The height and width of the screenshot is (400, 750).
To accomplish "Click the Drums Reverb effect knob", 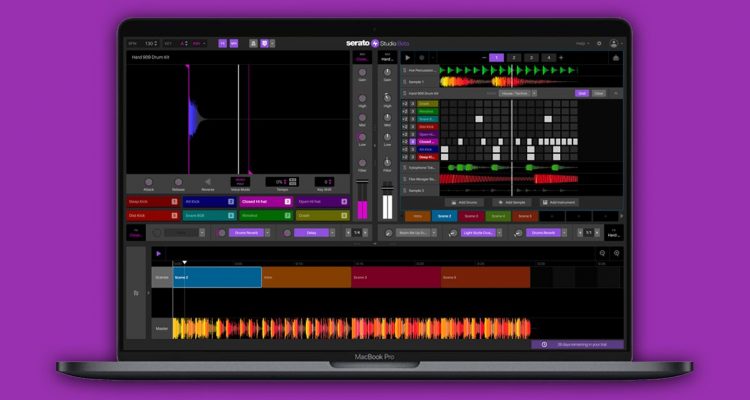I will [x=221, y=233].
